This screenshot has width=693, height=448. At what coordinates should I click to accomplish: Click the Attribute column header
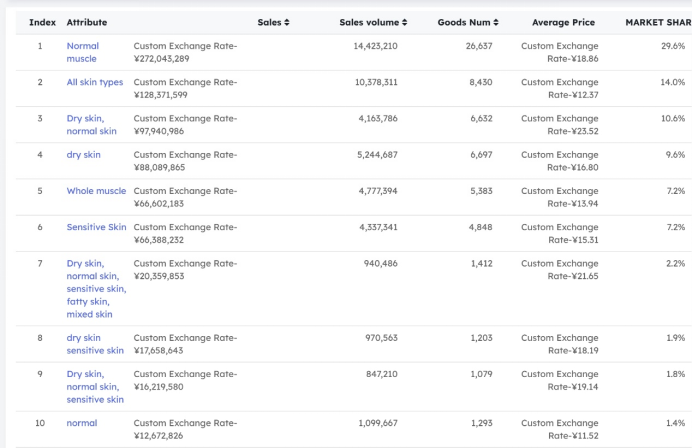pos(87,22)
